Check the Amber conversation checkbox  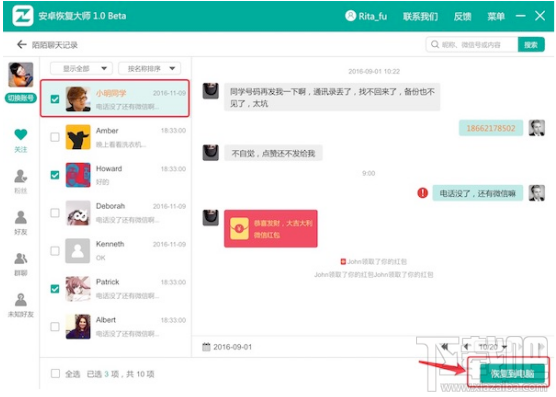click(x=55, y=137)
